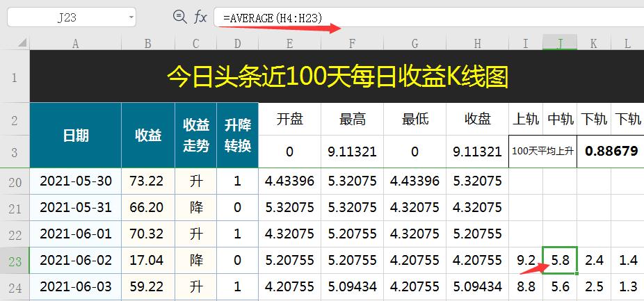Screen dimensions: 644x301
Task: Select column G header
Action: tap(414, 44)
